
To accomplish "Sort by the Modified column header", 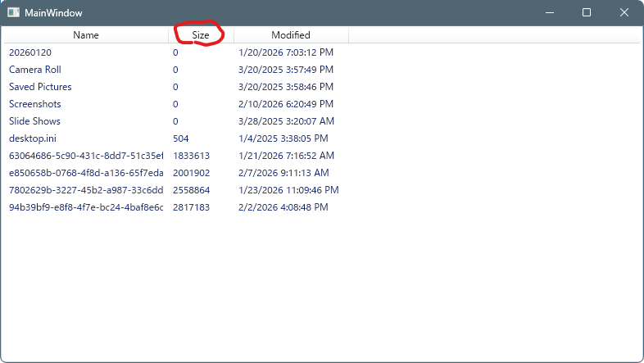I will pyautogui.click(x=291, y=35).
